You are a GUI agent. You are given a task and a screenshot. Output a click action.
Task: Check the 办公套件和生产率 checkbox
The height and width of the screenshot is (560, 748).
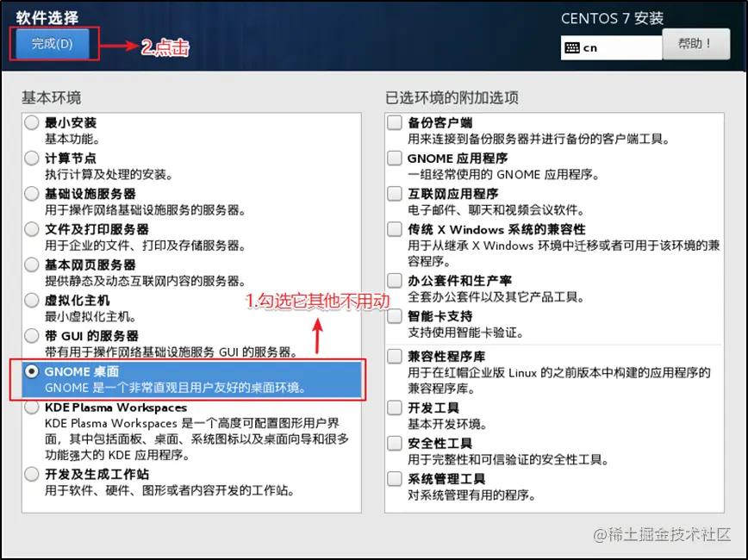395,281
